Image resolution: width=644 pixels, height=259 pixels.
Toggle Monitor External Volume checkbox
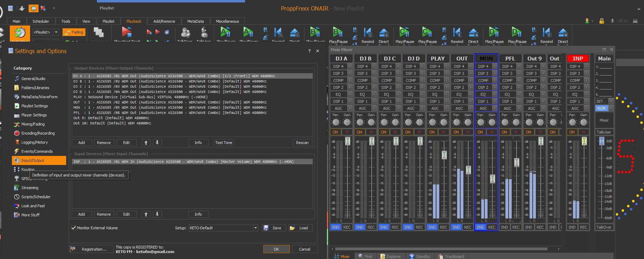(74, 228)
